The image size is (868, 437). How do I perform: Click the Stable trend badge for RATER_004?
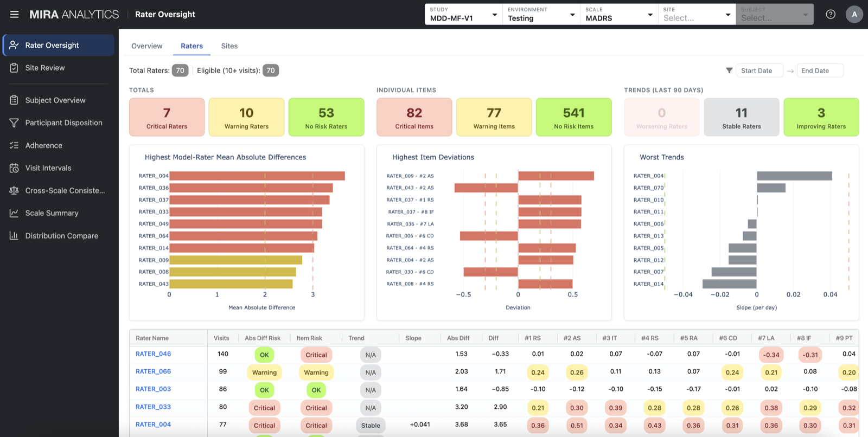click(371, 426)
